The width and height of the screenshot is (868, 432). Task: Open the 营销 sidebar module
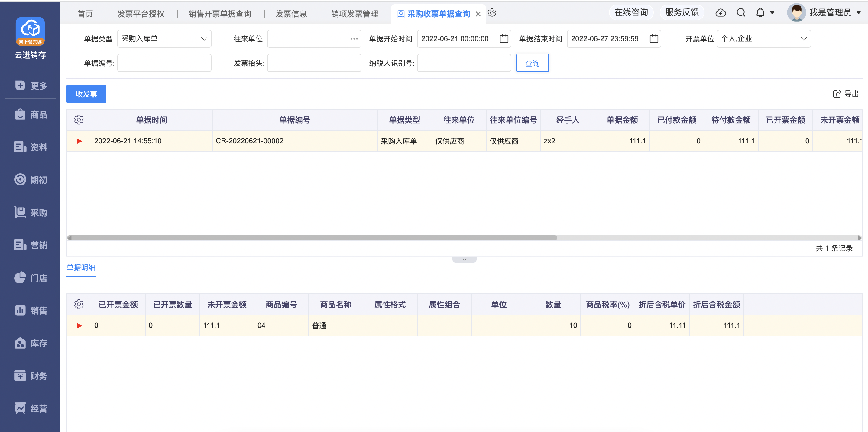30,245
